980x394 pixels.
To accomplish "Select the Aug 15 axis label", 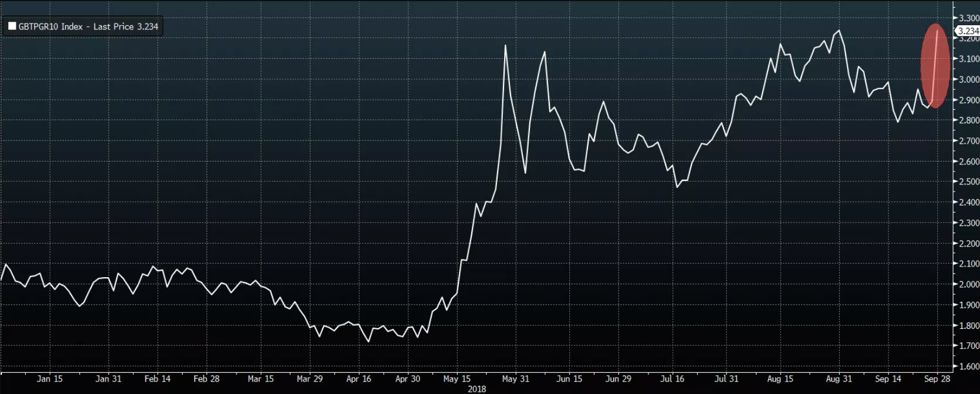I will coord(780,379).
